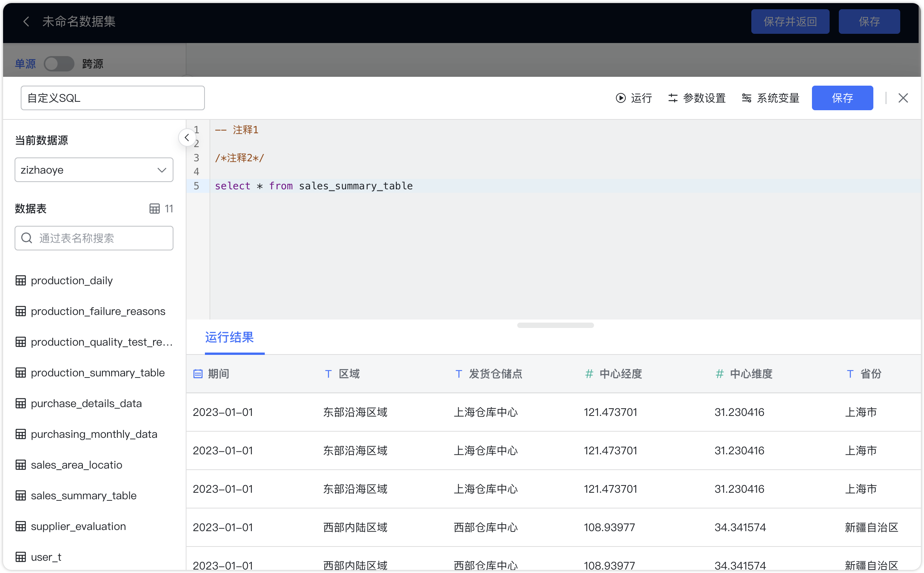Click table icon beside sales_area_locatio
Image resolution: width=924 pixels, height=573 pixels.
click(21, 465)
